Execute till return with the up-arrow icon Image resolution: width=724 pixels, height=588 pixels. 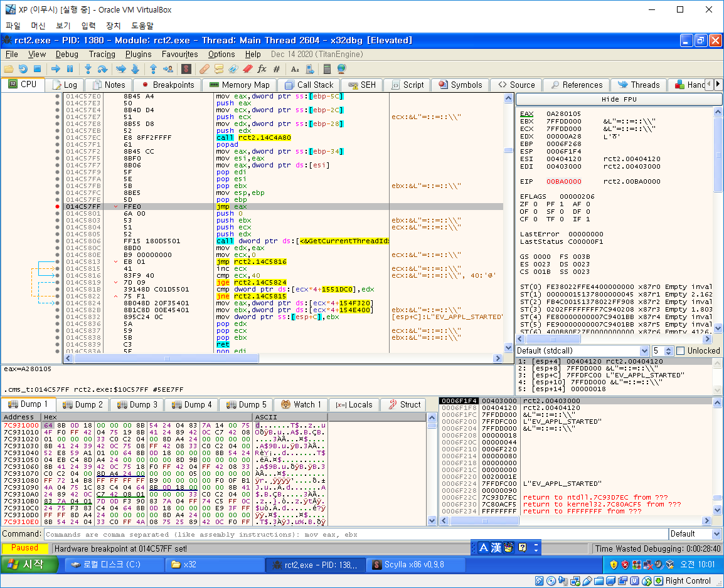click(153, 69)
